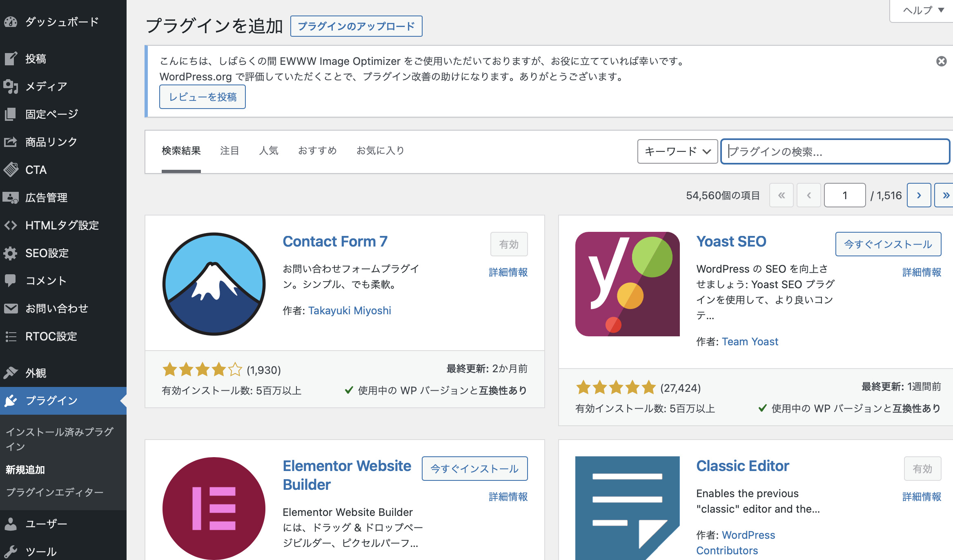Open the Classic Editor title link
Screen dimensions: 953x560
click(743, 466)
